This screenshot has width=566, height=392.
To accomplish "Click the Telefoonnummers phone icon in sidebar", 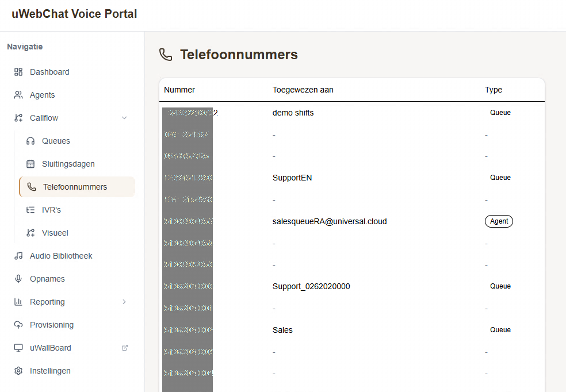I will tap(32, 187).
